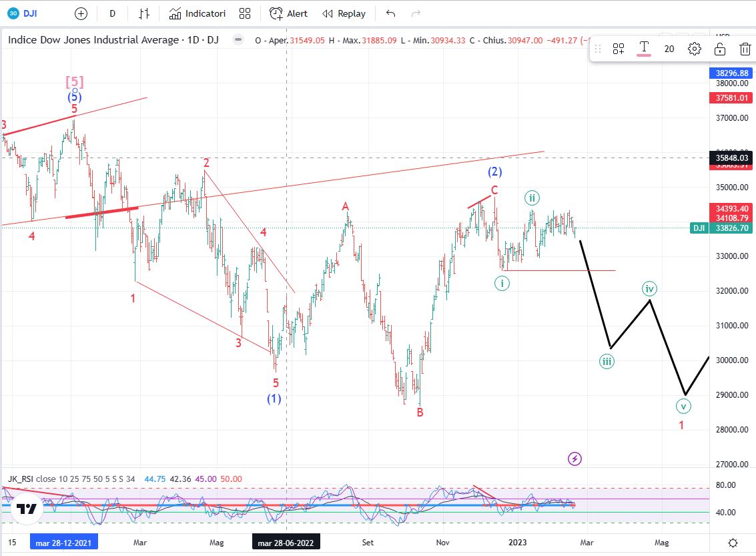Click the low value 30934.33
The image size is (756, 556).
(448, 41)
